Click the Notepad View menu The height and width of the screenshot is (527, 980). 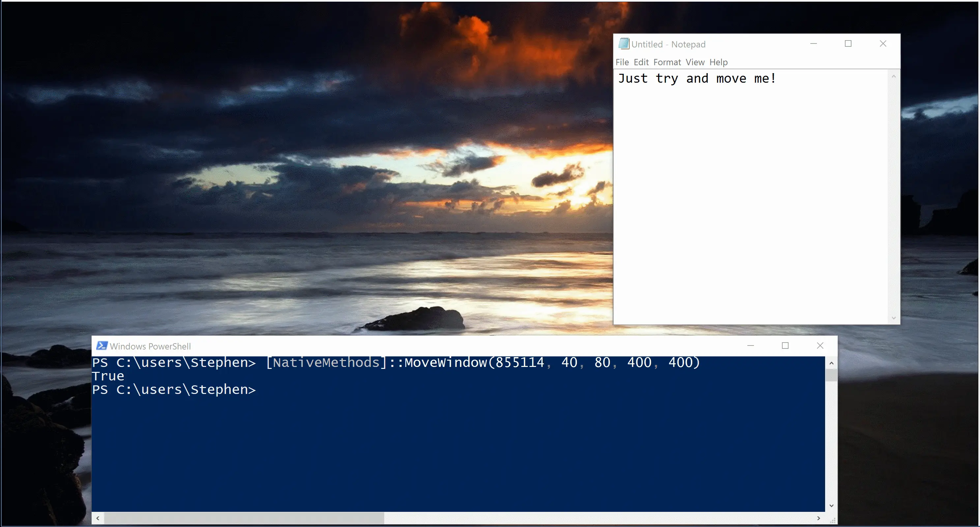click(694, 62)
